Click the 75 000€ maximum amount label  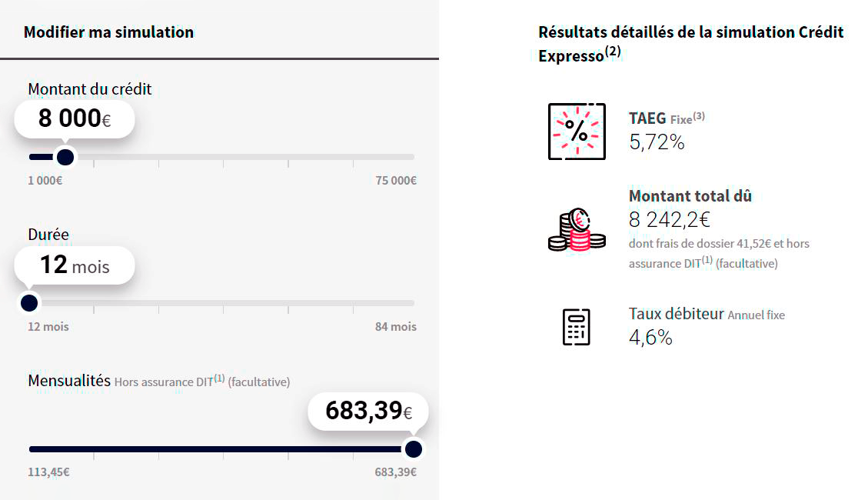[396, 181]
